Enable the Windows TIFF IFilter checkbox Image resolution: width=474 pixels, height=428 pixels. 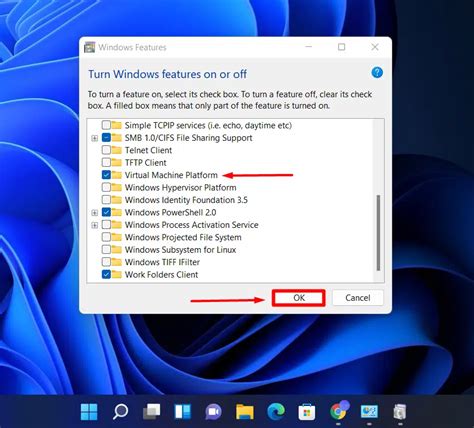(106, 262)
